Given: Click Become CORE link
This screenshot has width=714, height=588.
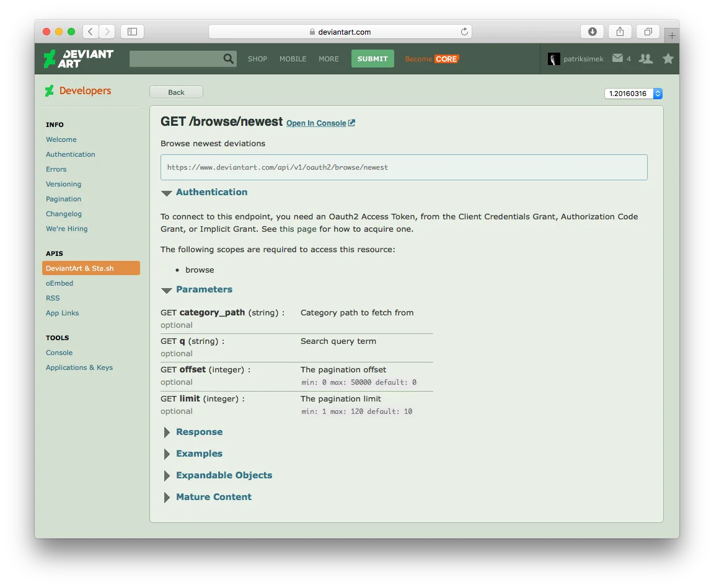Looking at the screenshot, I should click(431, 59).
